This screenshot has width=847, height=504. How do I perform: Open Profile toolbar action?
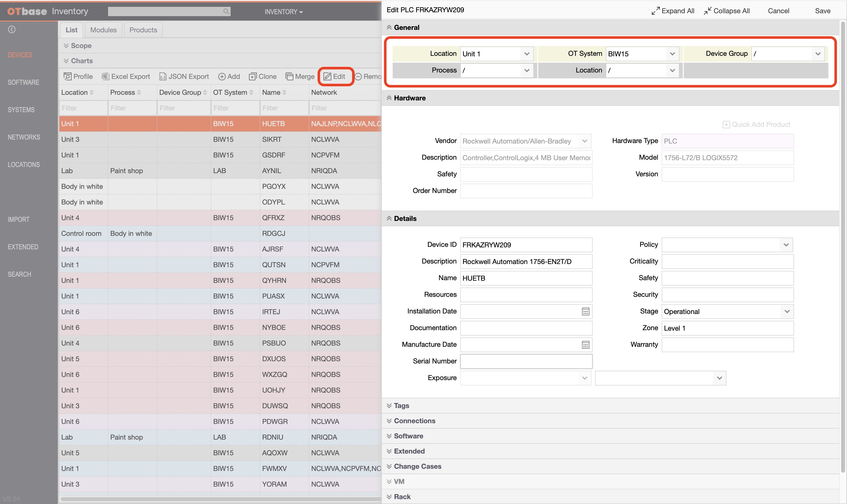point(78,76)
